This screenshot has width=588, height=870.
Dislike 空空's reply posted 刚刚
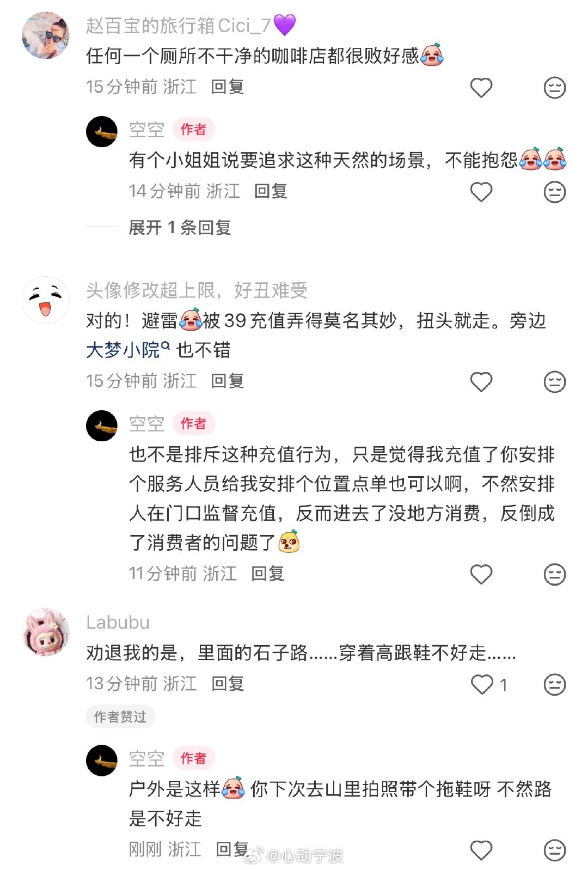pyautogui.click(x=554, y=850)
